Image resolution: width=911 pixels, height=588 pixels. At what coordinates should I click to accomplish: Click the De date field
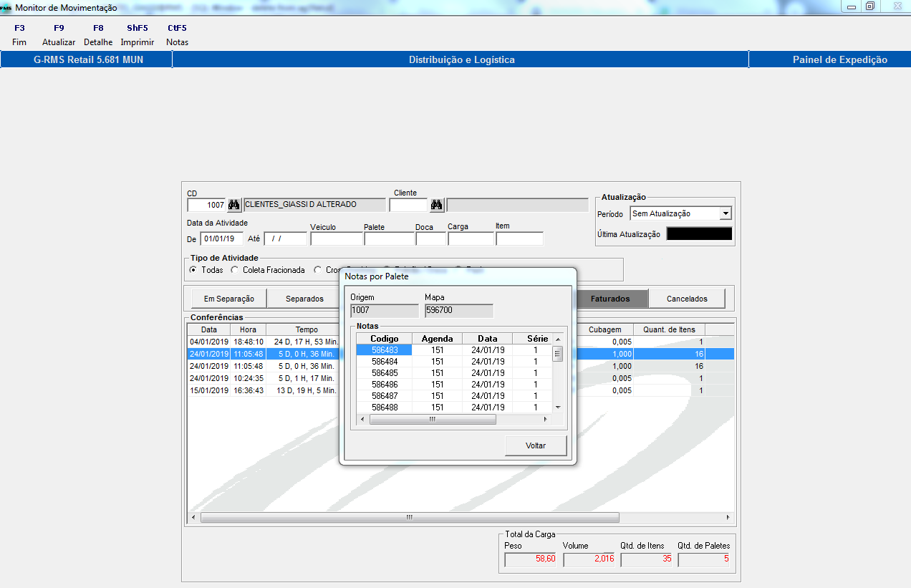click(x=221, y=238)
